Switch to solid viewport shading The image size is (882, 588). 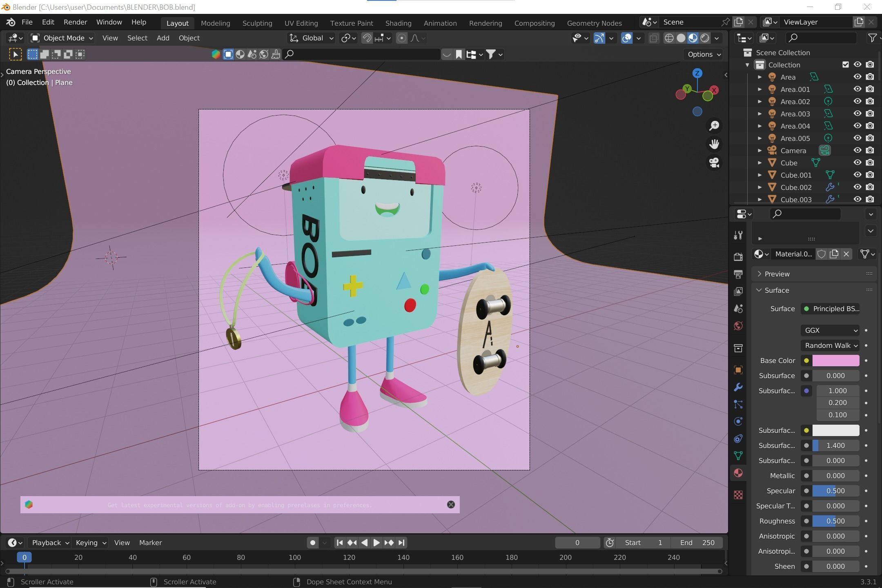tap(681, 38)
